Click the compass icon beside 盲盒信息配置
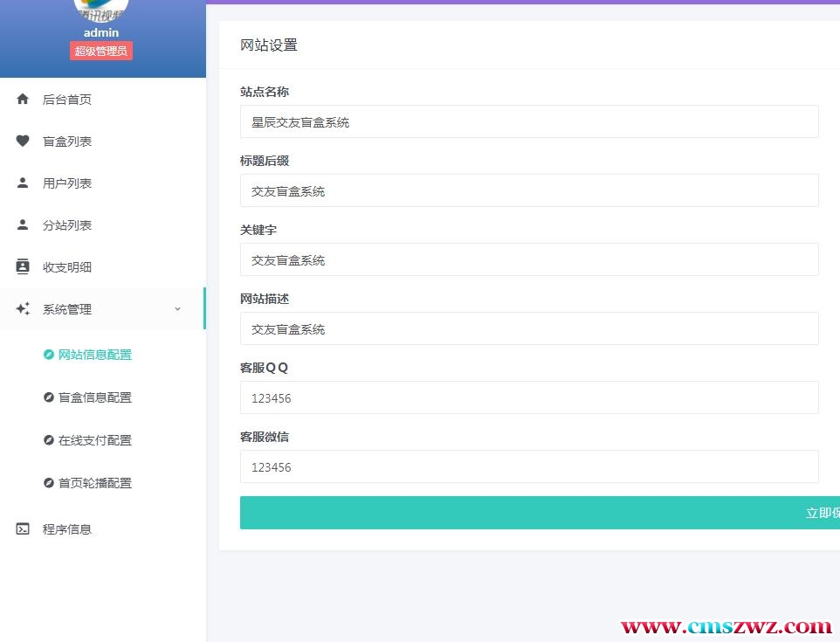 49,397
